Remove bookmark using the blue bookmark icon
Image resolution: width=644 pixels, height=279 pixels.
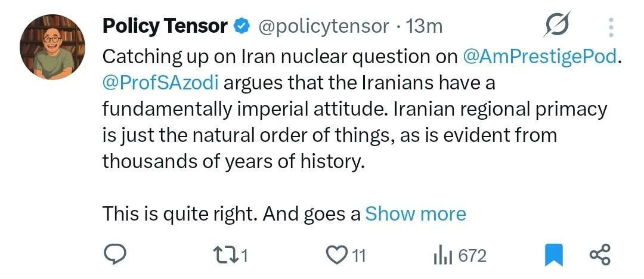pos(553,255)
